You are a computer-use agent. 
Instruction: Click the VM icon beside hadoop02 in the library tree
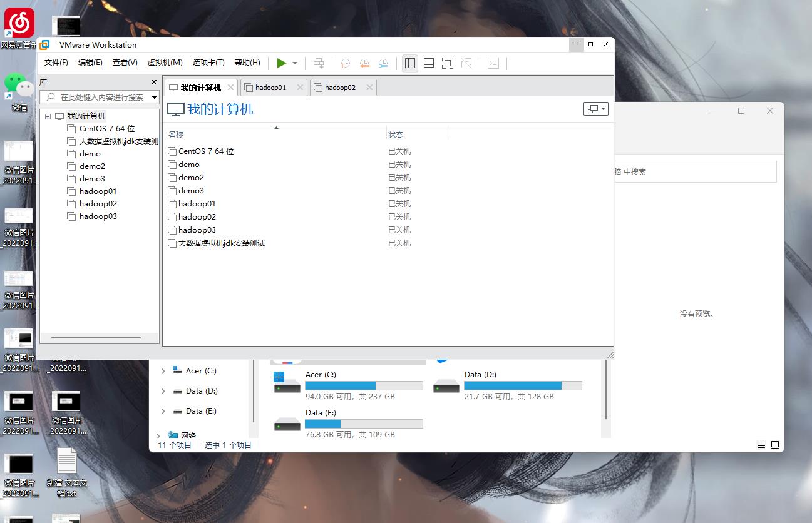(x=71, y=203)
